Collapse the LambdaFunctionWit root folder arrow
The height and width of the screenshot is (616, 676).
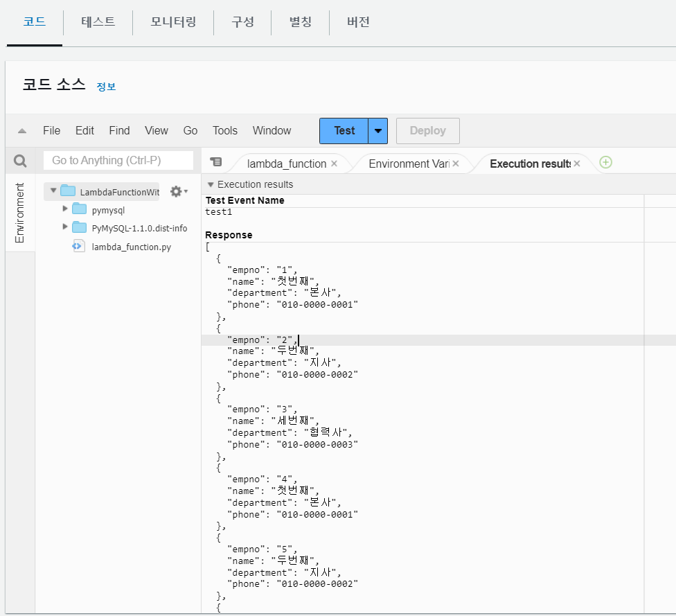(x=53, y=191)
